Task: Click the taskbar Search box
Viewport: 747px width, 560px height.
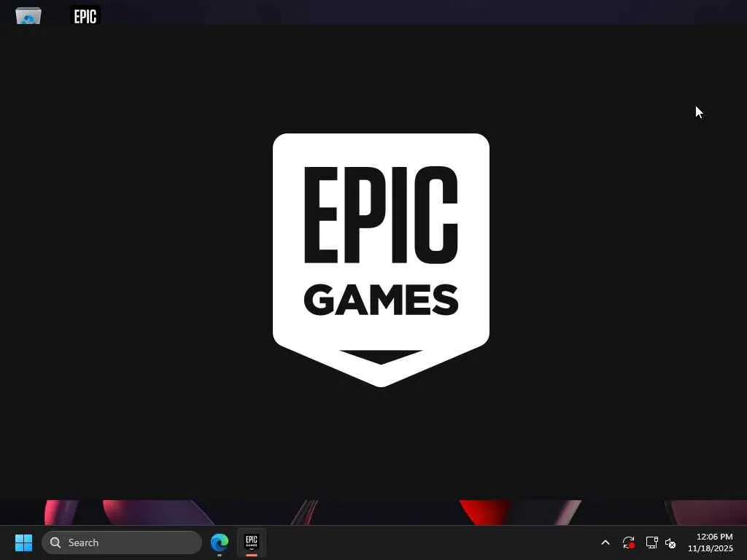Action: tap(122, 542)
